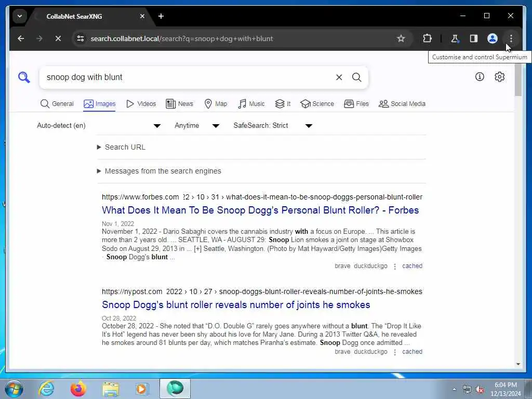The width and height of the screenshot is (532, 399).
Task: Select the Images category tab
Action: (x=99, y=104)
